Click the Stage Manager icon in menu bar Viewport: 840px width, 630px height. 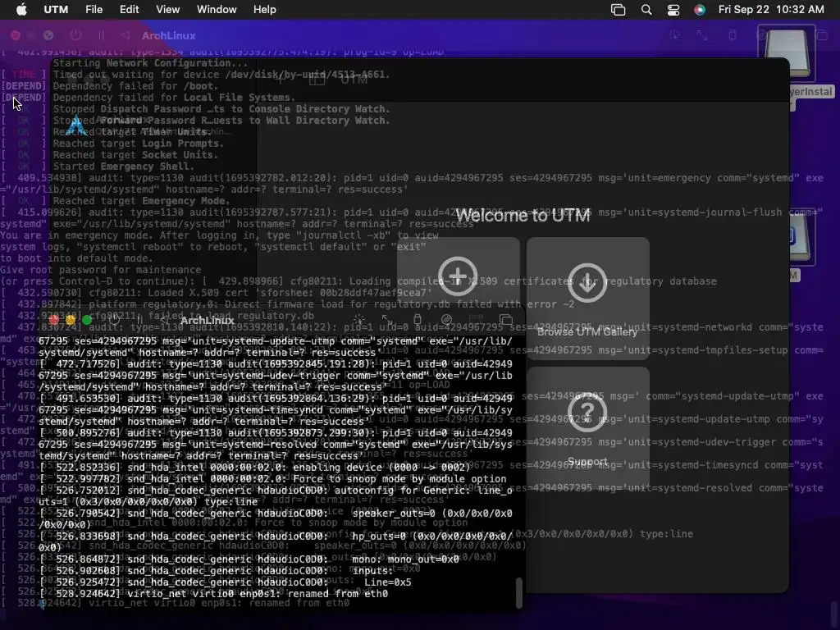click(x=618, y=10)
